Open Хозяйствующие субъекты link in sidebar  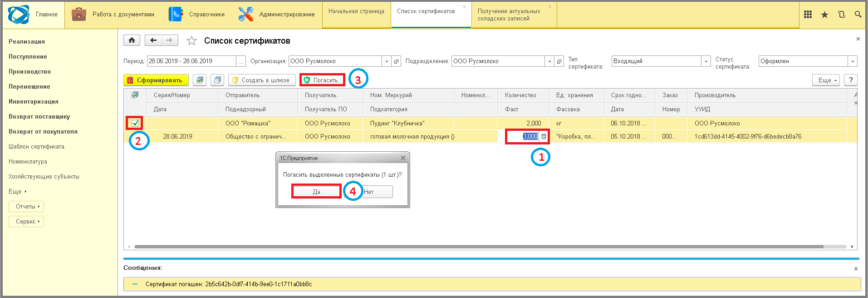(44, 177)
